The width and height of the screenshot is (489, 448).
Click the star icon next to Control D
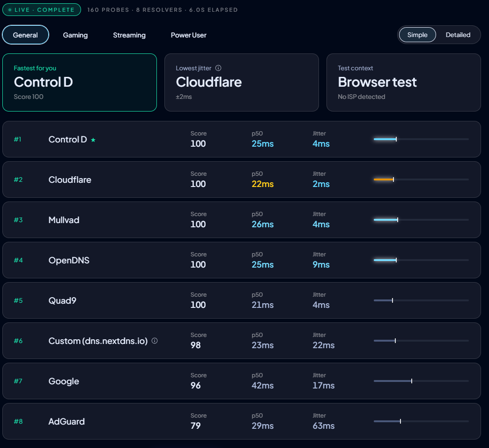click(93, 140)
